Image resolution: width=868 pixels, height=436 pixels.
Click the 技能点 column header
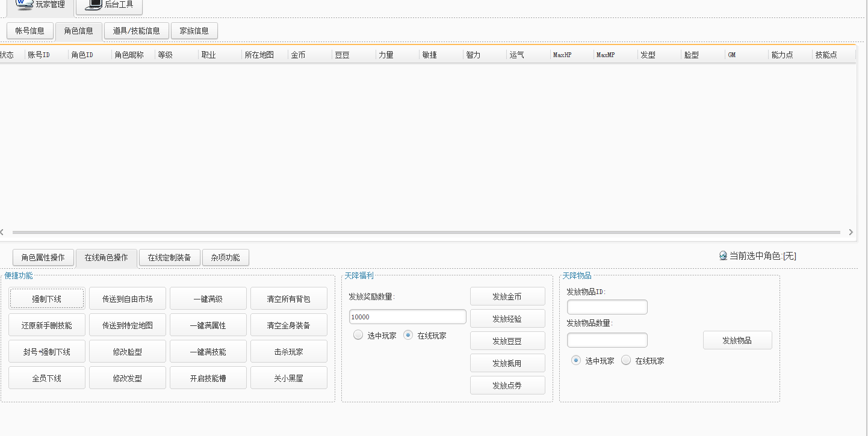[834, 55]
